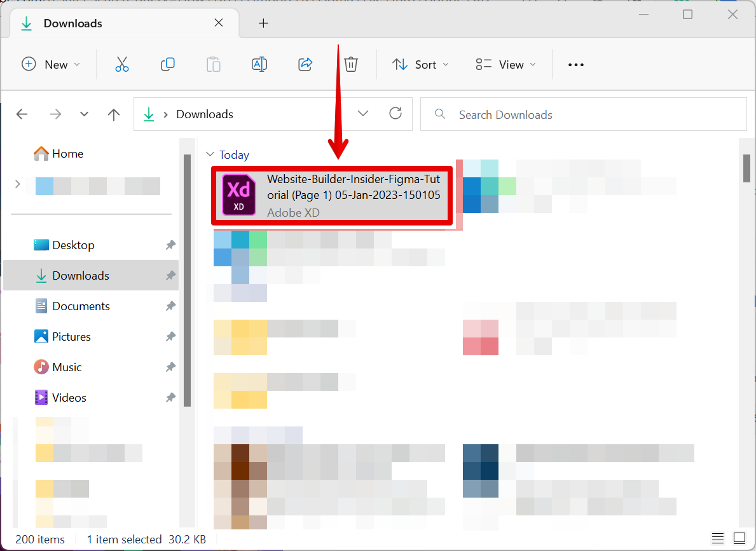Click the Delete trash can icon
756x551 pixels.
point(351,64)
